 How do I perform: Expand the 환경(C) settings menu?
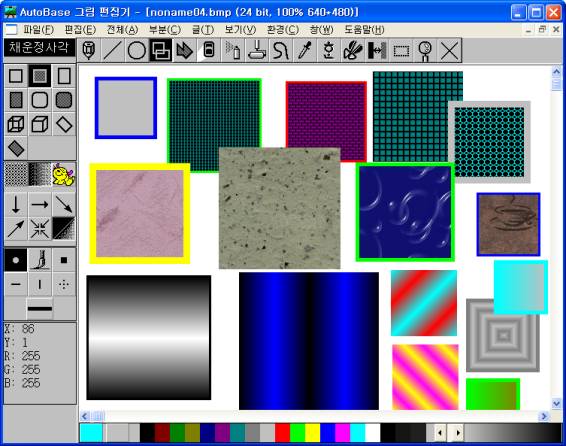[x=283, y=30]
